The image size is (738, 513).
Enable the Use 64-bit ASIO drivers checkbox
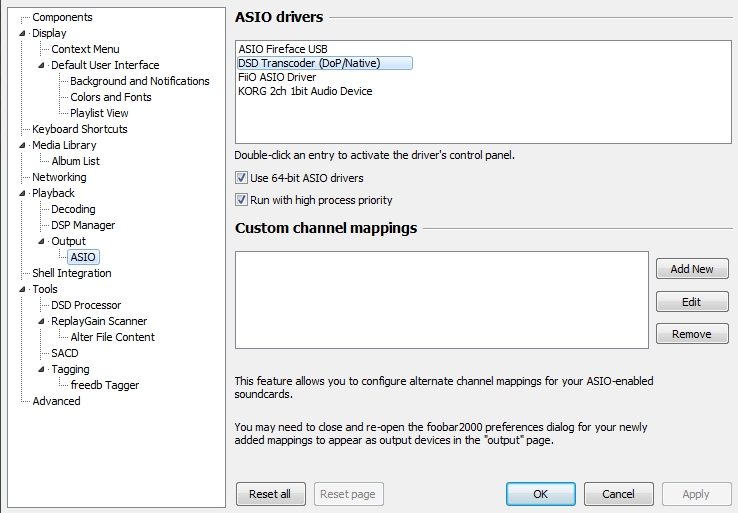coord(241,178)
